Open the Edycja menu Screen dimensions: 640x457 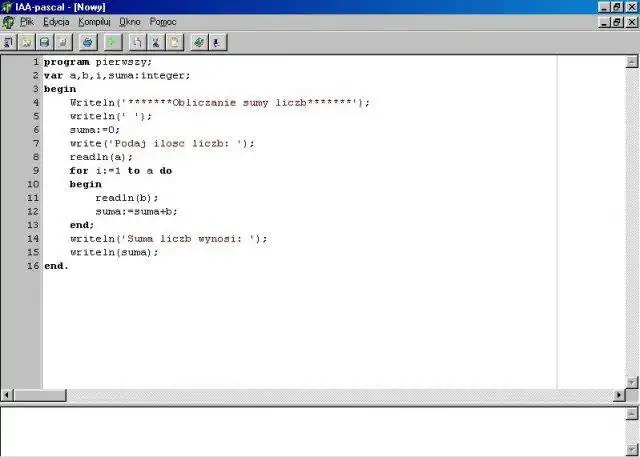tap(56, 22)
